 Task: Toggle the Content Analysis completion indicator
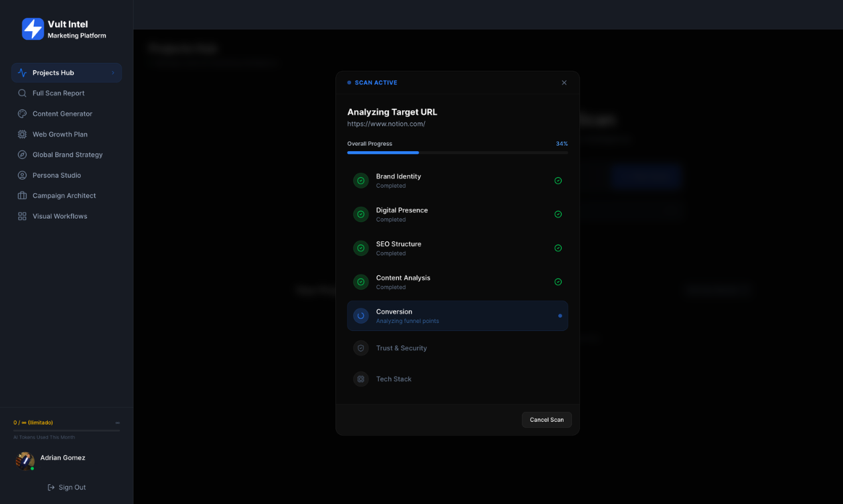(558, 281)
